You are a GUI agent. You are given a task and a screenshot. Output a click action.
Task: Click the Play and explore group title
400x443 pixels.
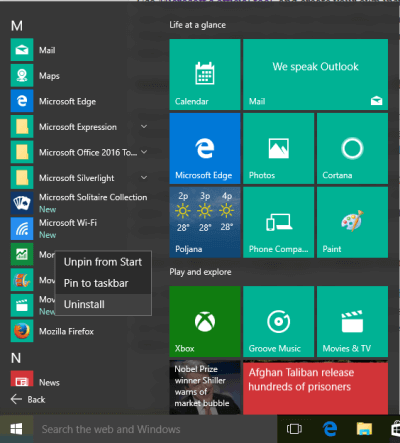200,272
